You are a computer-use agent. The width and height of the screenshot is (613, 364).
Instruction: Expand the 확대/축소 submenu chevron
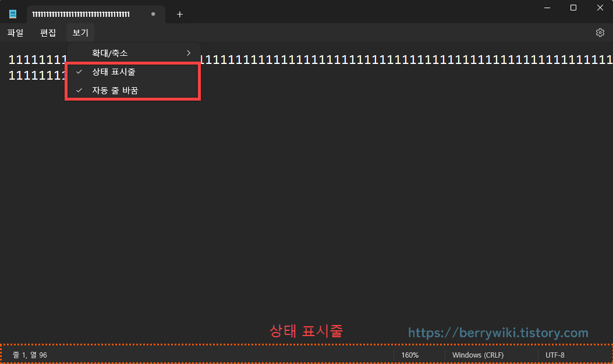tap(188, 52)
